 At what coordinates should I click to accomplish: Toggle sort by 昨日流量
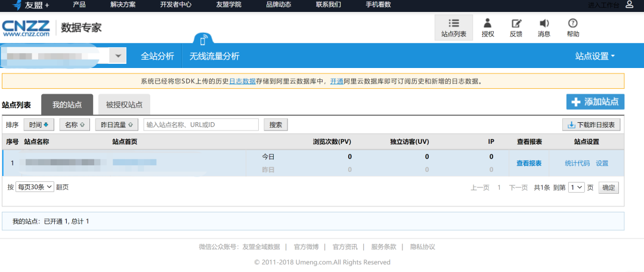pyautogui.click(x=116, y=125)
